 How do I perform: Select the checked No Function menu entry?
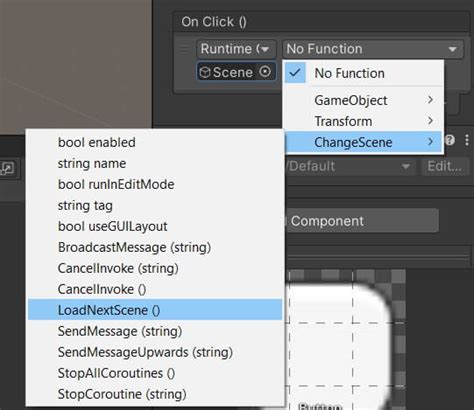[x=363, y=73]
